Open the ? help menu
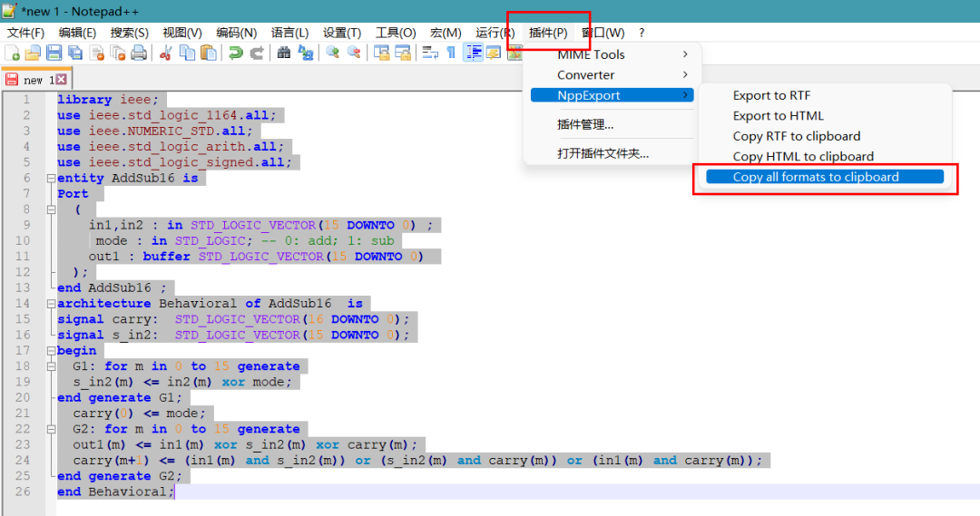 click(642, 33)
